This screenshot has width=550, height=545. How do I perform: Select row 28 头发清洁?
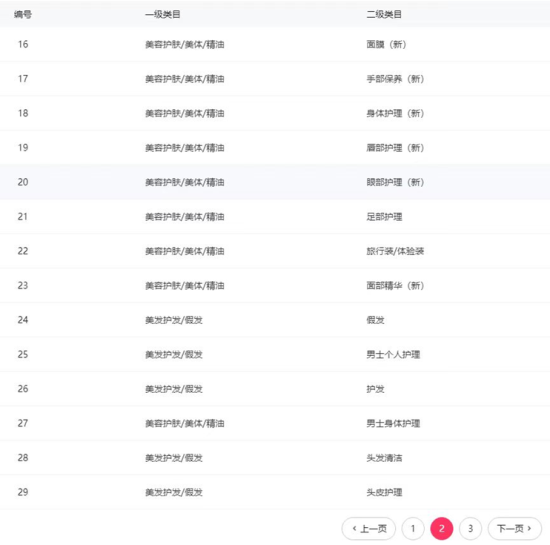click(275, 457)
